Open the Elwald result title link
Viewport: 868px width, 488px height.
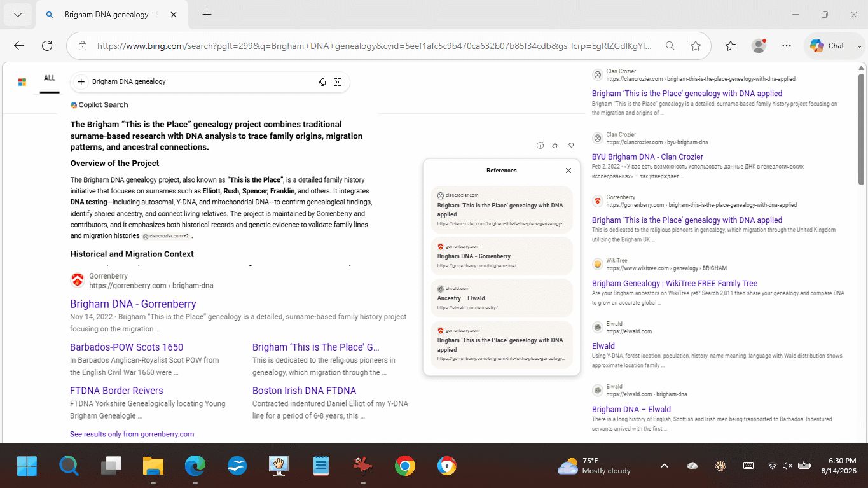603,346
